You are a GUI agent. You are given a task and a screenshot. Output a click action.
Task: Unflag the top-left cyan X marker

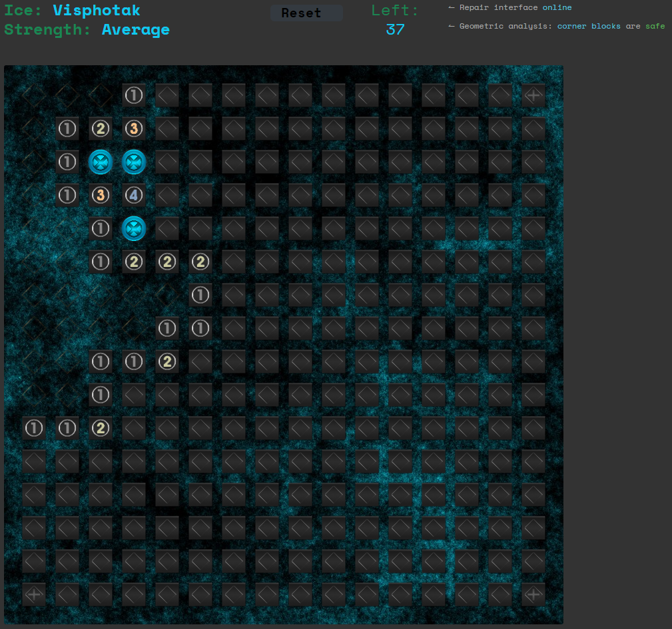pyautogui.click(x=101, y=162)
